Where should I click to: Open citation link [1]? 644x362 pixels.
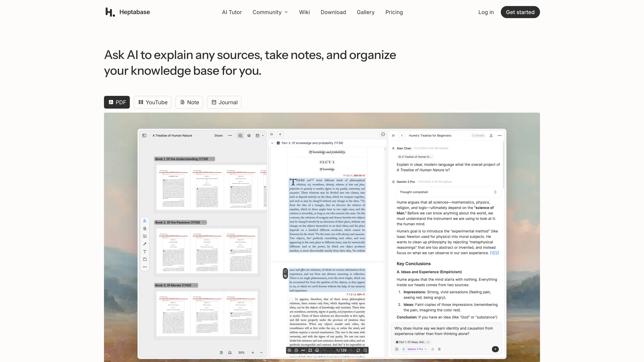point(492,253)
